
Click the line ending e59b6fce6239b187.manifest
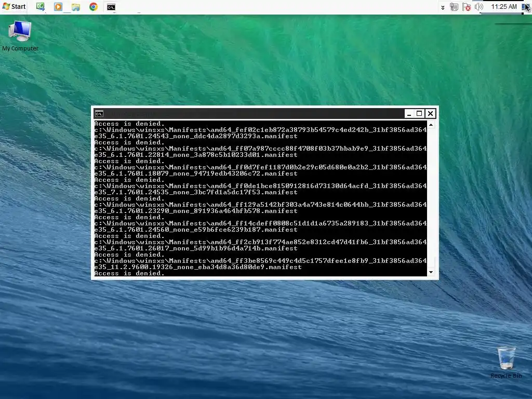coord(196,230)
